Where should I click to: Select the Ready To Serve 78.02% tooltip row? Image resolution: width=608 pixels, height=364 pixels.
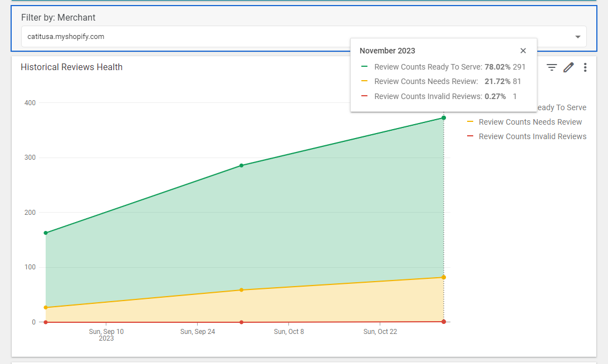coord(443,67)
